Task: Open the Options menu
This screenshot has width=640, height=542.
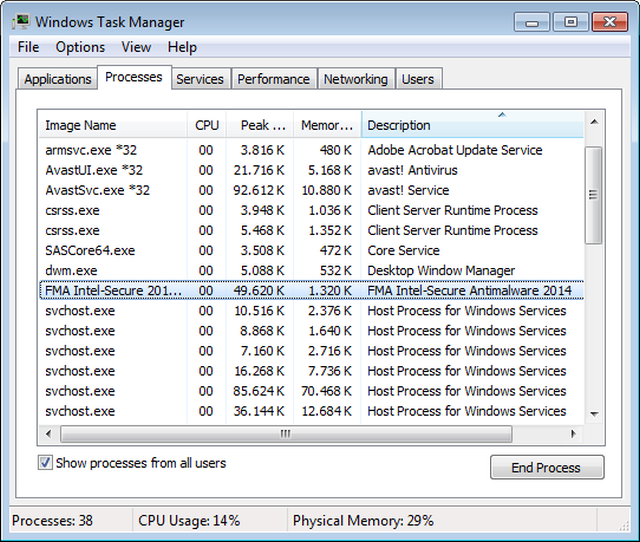Action: pos(80,47)
